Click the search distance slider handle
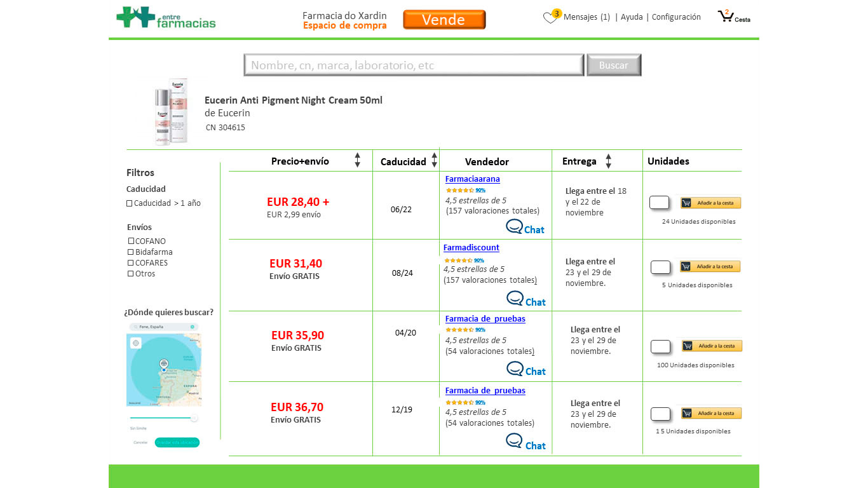Image resolution: width=868 pixels, height=488 pixels. tap(194, 418)
